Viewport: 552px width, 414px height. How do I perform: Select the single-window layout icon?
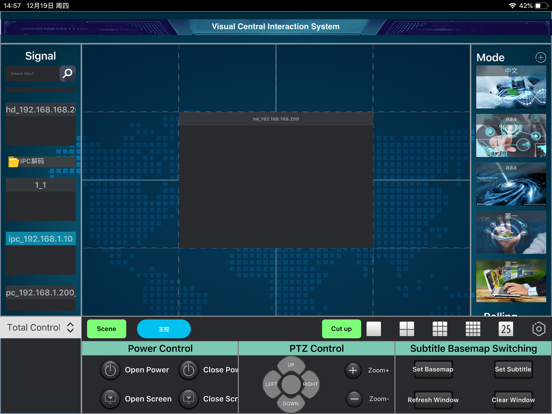pos(374,329)
